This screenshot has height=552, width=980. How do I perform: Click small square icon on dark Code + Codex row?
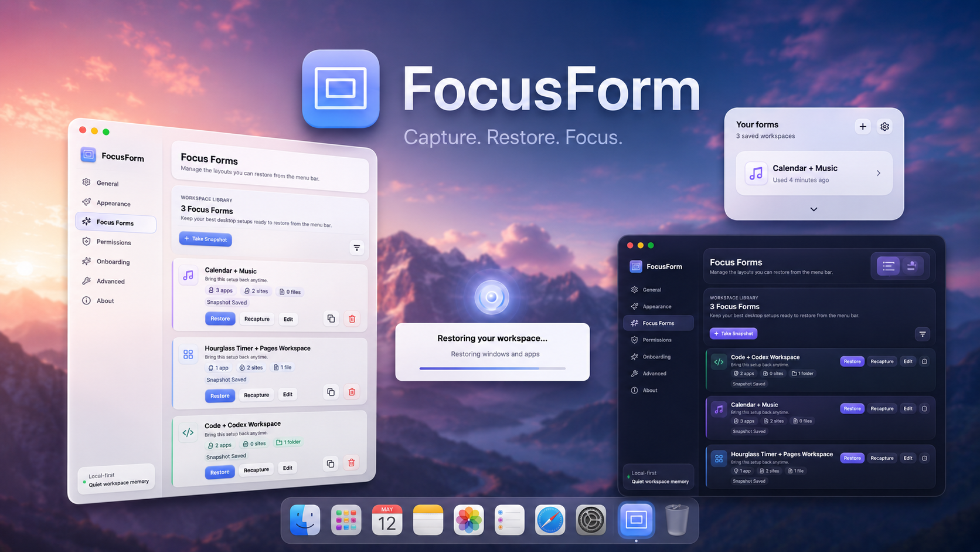click(x=924, y=361)
